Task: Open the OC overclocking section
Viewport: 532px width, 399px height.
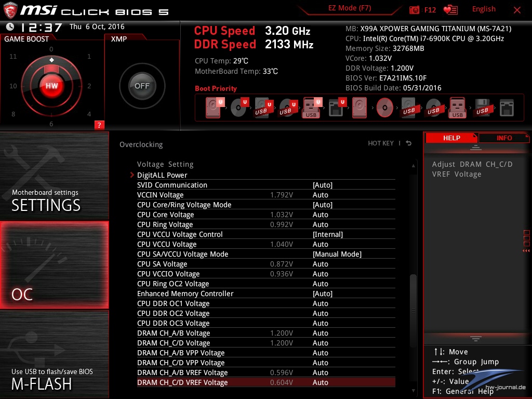Action: 54,265
